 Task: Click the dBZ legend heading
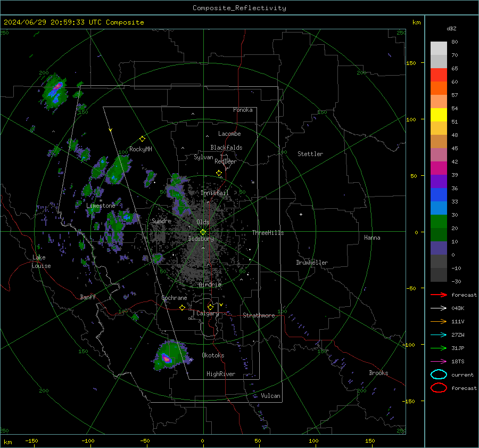pos(451,28)
